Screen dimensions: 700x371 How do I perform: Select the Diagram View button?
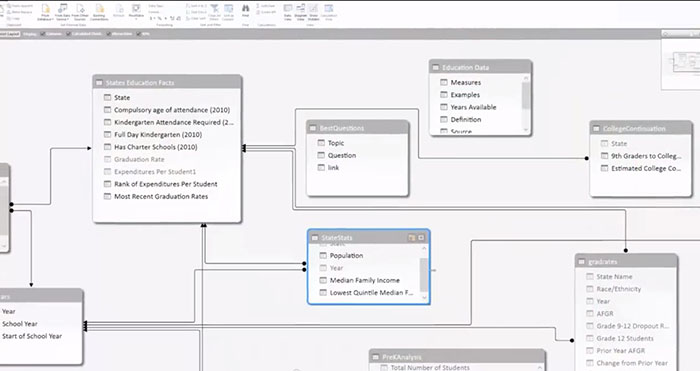pyautogui.click(x=300, y=13)
